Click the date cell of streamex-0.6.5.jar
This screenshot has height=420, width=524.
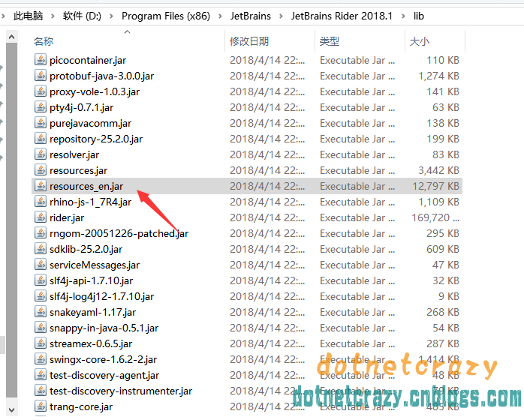[x=267, y=343]
